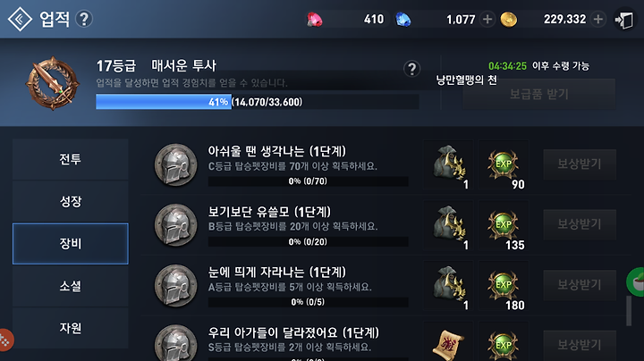Click the 180 EXP reward icon
644x361 pixels.
pyautogui.click(x=504, y=286)
